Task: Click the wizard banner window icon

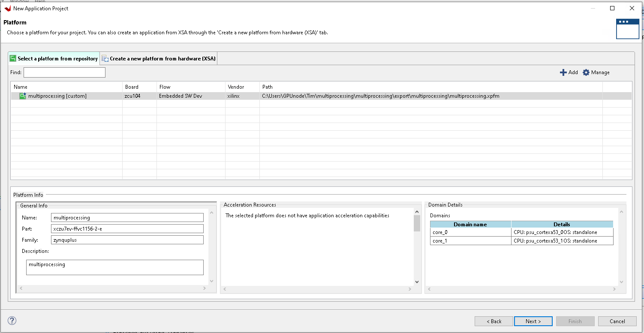Action: (627, 29)
